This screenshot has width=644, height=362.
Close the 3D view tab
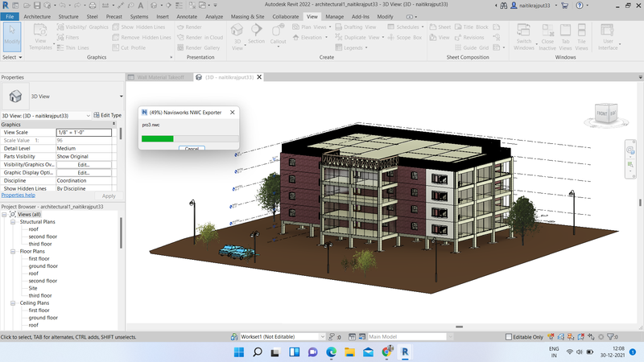click(x=259, y=77)
